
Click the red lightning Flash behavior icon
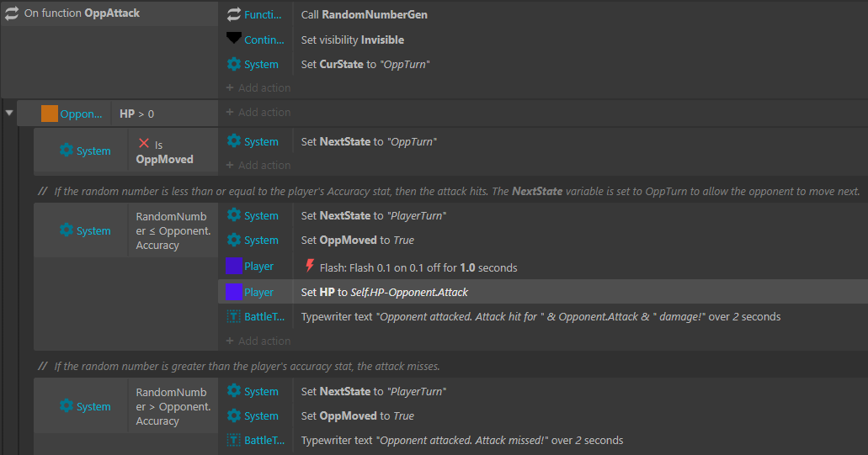pyautogui.click(x=310, y=266)
